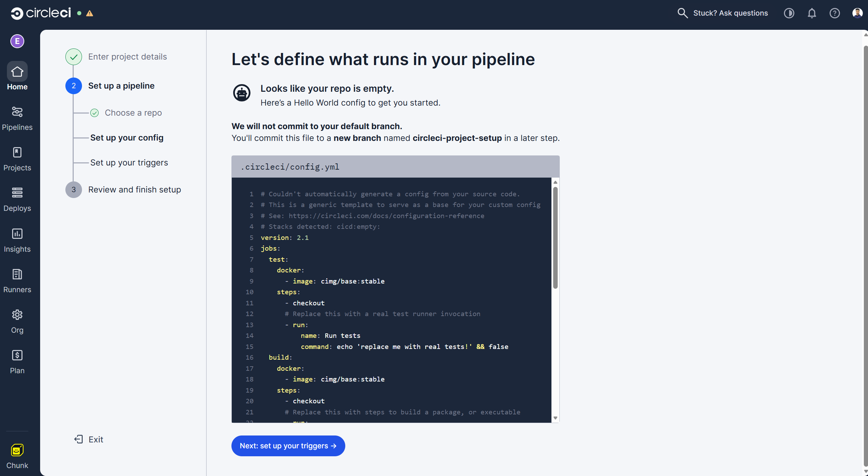
Task: Open the status warning triangle icon
Action: click(90, 14)
